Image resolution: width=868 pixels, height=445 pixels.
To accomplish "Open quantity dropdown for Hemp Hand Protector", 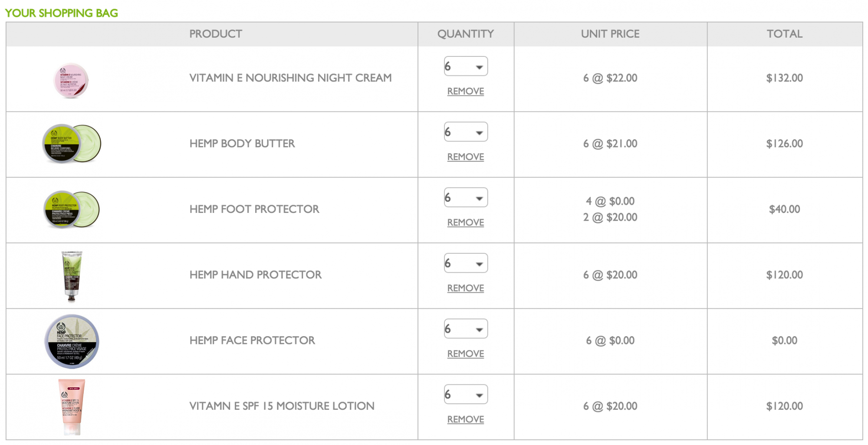I will [x=466, y=263].
